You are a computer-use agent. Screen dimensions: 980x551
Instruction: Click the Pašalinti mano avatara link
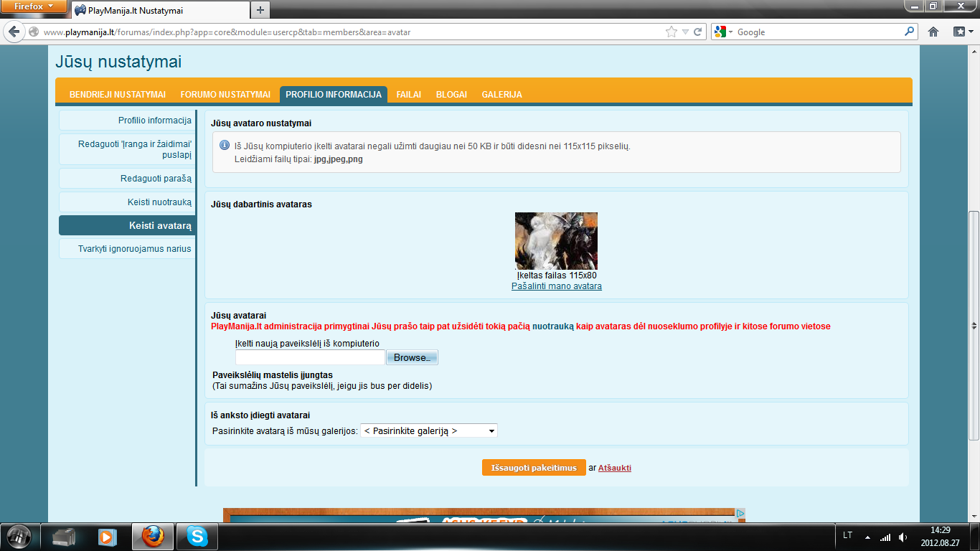[557, 286]
